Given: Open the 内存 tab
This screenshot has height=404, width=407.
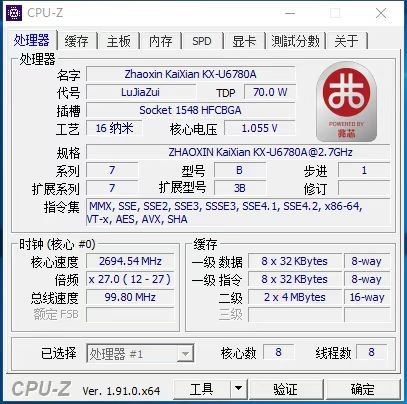Looking at the screenshot, I should (x=161, y=41).
